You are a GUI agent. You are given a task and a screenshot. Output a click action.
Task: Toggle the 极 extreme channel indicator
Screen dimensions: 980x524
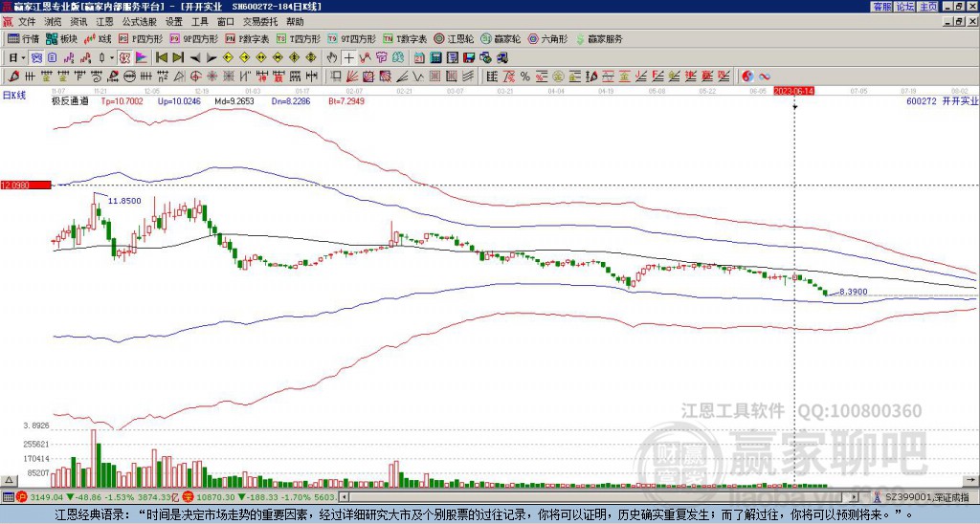124,58
